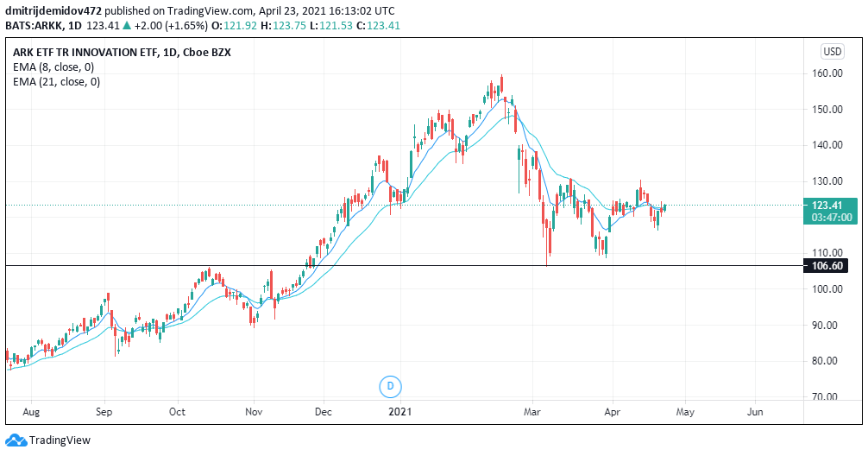Image resolution: width=868 pixels, height=456 pixels.
Task: Click the 140.00 price axis label
Action: (x=827, y=145)
